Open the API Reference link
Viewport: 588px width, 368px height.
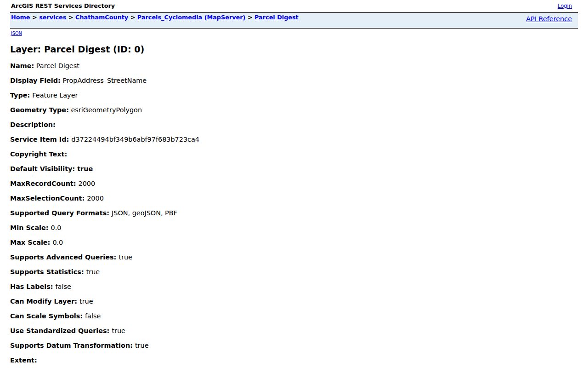click(x=549, y=19)
